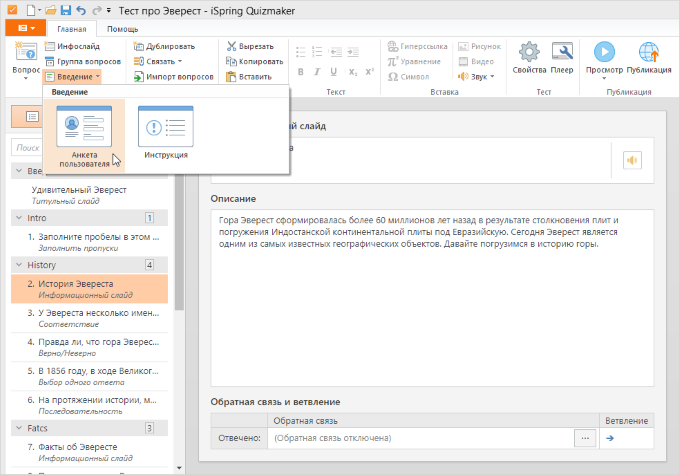Insert an Уравнение

(x=414, y=61)
